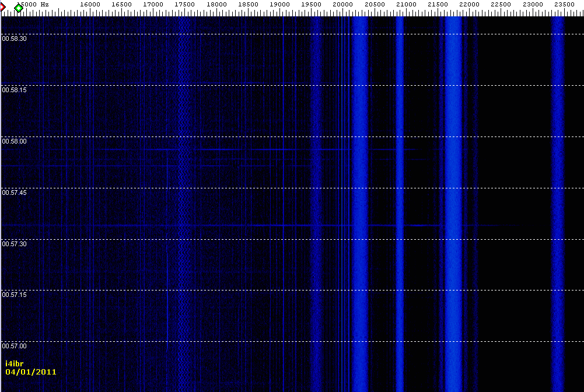This screenshot has width=584, height=392.
Task: Click the 21500 frequency axis label
Action: click(438, 5)
